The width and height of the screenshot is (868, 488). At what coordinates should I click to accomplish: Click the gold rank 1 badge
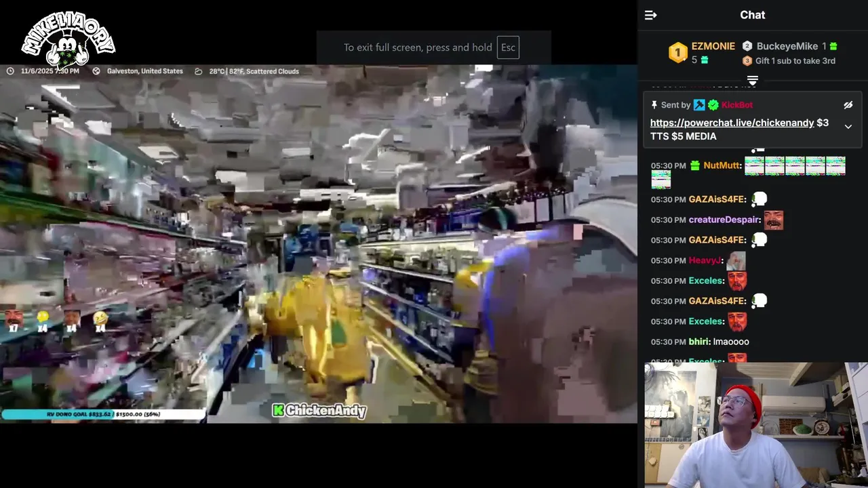tap(677, 53)
